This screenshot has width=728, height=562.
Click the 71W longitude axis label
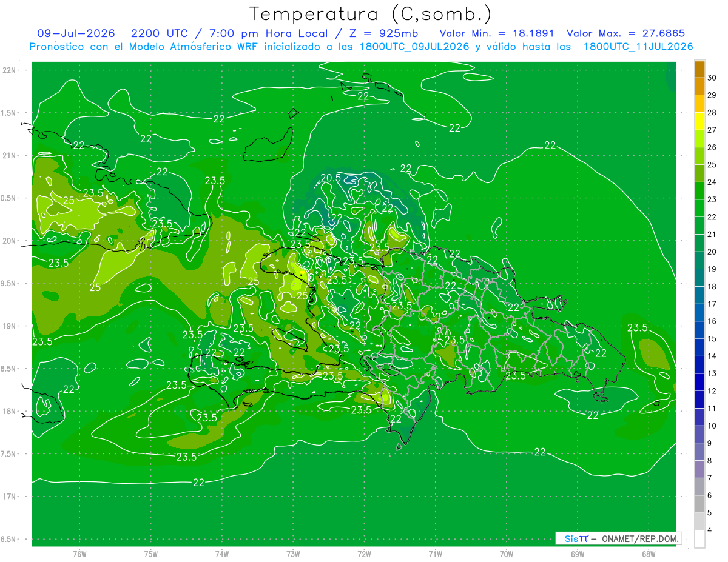click(x=435, y=554)
